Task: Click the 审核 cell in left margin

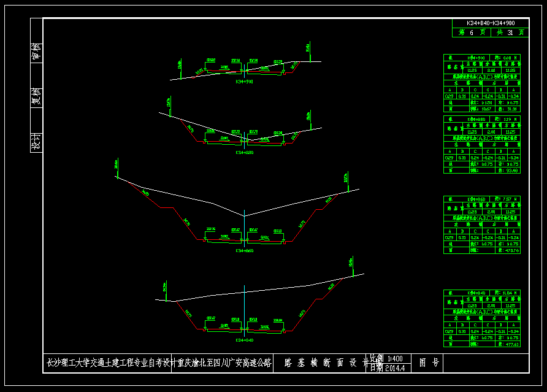Action: click(36, 51)
